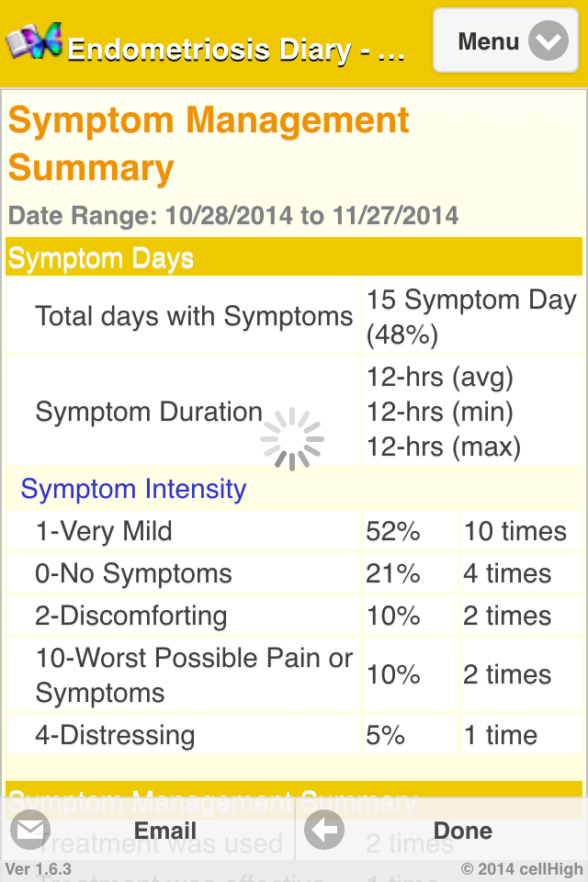The image size is (588, 882).
Task: Click the Symptom Management Summary heading
Action: [209, 144]
